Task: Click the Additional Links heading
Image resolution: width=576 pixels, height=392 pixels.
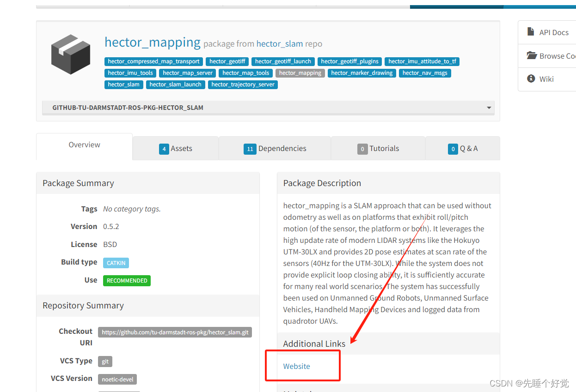Action: pyautogui.click(x=314, y=344)
